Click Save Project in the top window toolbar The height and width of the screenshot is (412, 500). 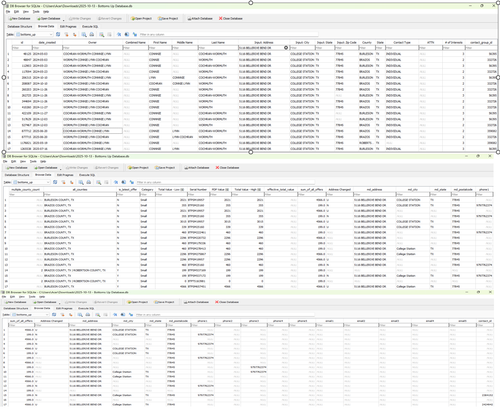point(168,19)
